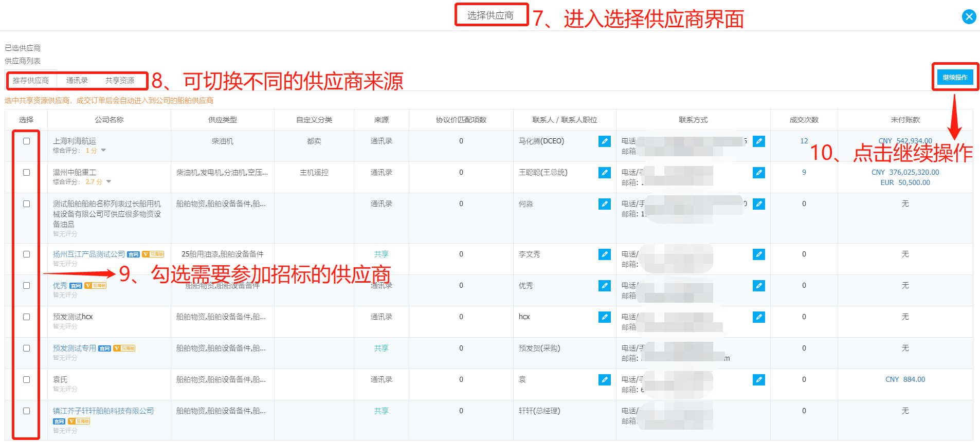Image resolution: width=980 pixels, height=442 pixels.
Task: Expand rating dropdown for 上海利海航运
Action: 103,151
